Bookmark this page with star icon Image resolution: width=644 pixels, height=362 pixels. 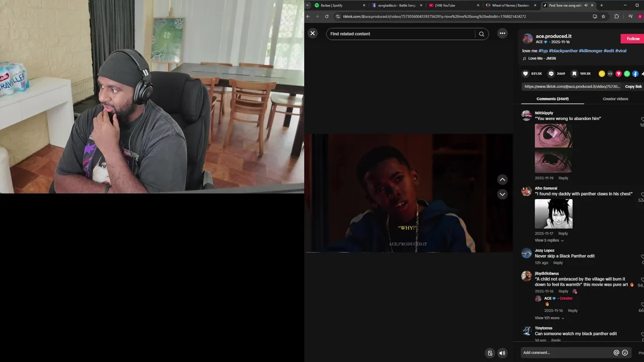(x=603, y=16)
